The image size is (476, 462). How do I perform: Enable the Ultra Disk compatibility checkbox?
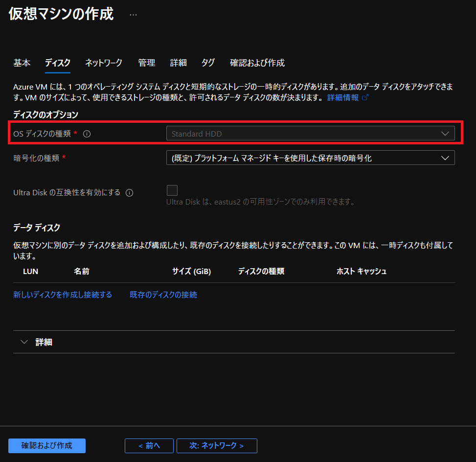pos(172,190)
